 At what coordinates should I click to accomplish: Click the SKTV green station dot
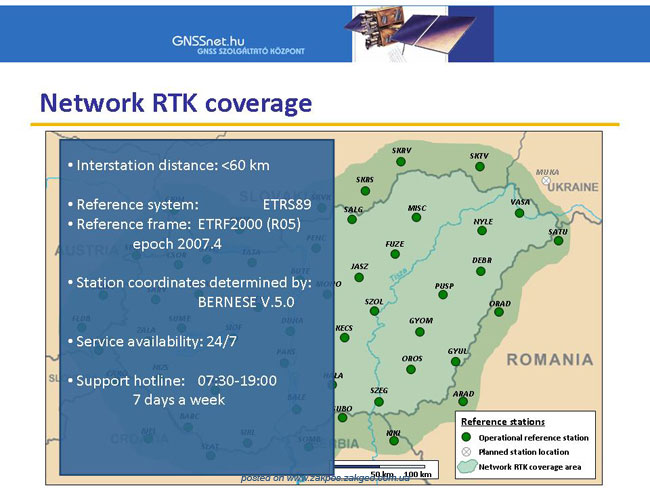point(480,167)
